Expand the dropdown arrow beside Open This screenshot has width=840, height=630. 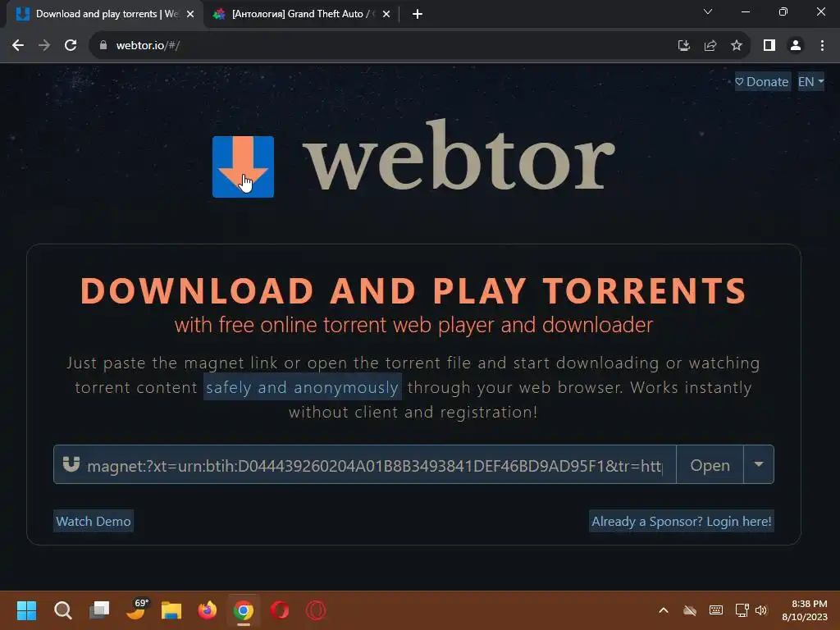click(x=759, y=464)
